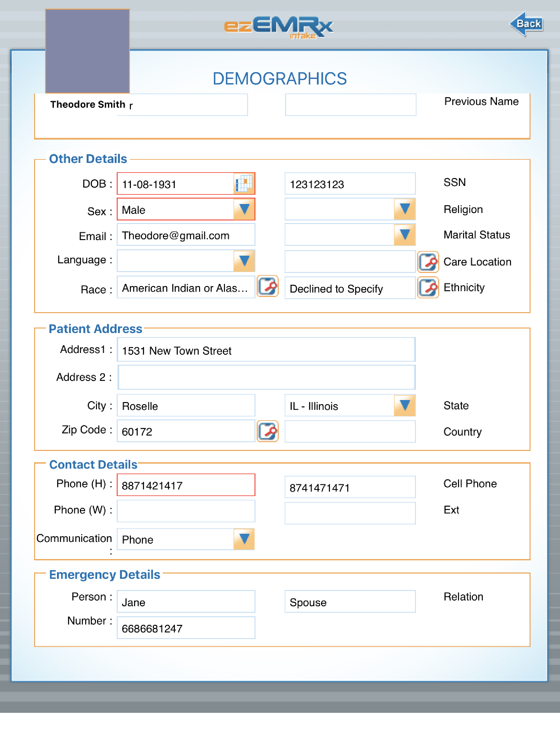Click the Emergency Details section title

pos(104,575)
